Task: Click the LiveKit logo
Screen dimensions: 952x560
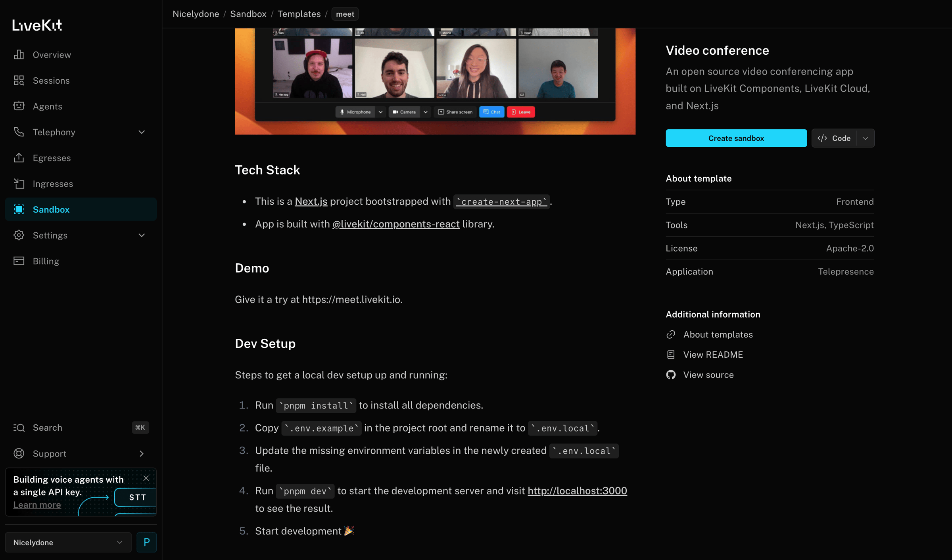Action: (37, 25)
